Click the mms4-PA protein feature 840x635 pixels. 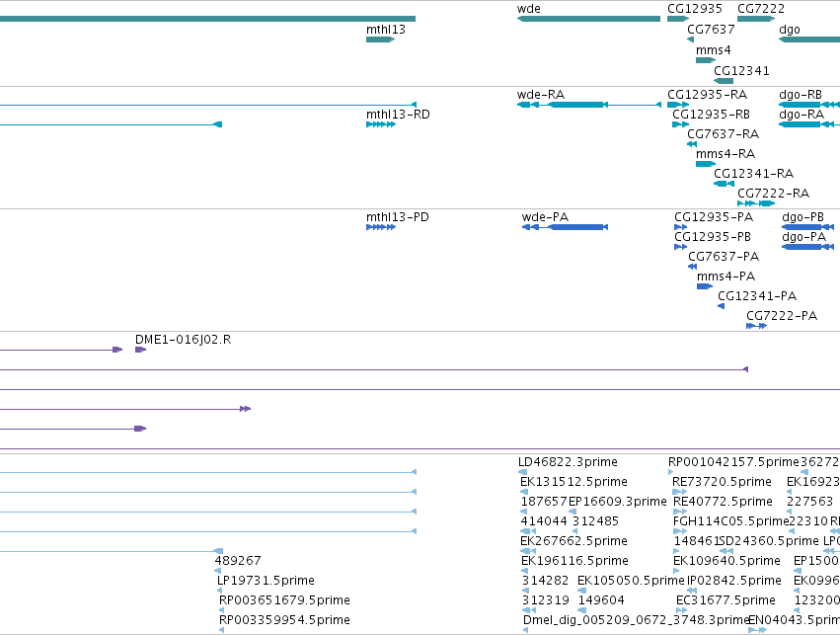705,286
